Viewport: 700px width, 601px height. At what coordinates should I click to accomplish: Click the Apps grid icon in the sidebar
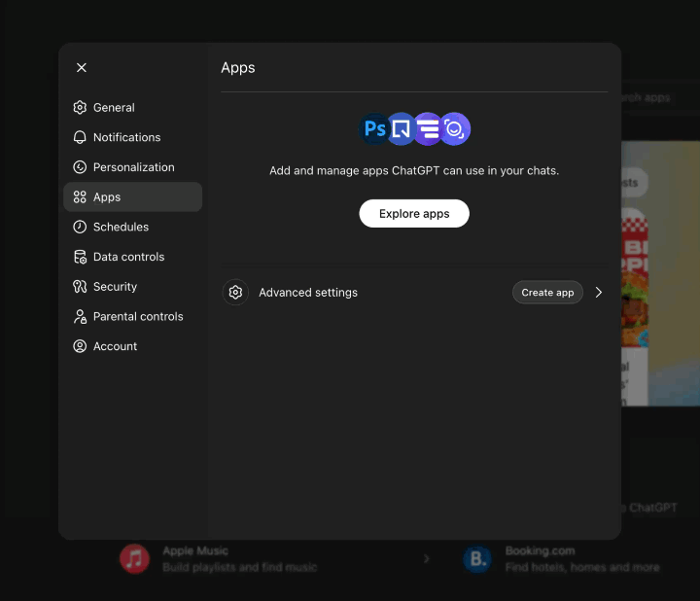[80, 196]
